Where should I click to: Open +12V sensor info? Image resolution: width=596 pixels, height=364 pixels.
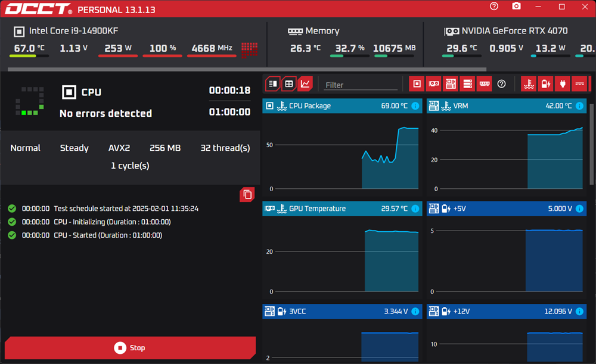[579, 312]
